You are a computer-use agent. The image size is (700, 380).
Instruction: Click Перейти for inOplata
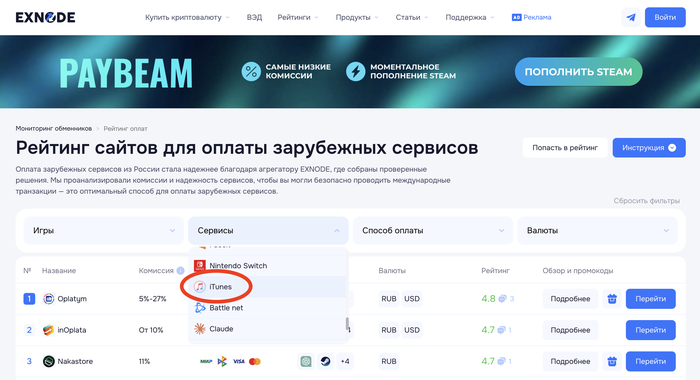click(x=650, y=330)
